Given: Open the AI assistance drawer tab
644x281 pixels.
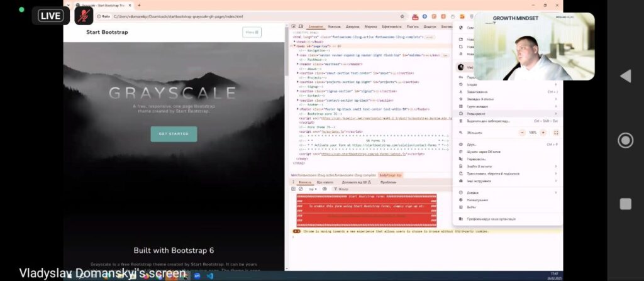Looking at the screenshot, I should click(x=357, y=182).
